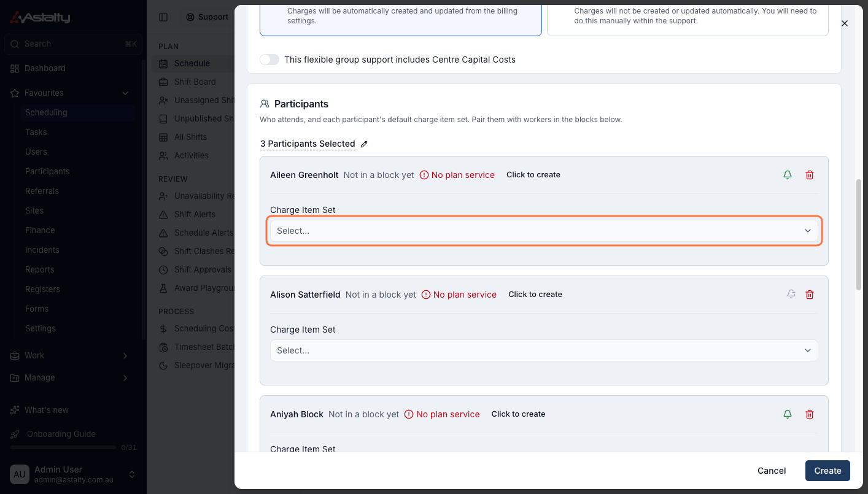
Task: Click 'Click to create' for Alison Satterfield
Action: click(x=535, y=295)
